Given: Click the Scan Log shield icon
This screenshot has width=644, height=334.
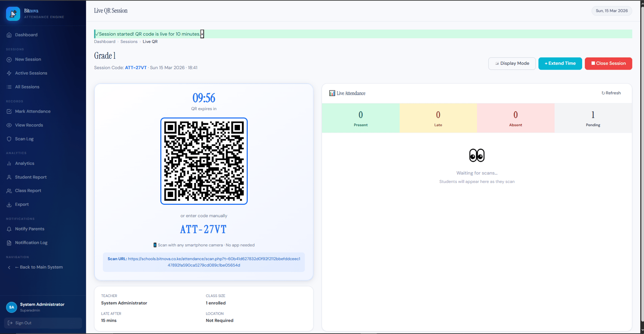Looking at the screenshot, I should [x=9, y=139].
